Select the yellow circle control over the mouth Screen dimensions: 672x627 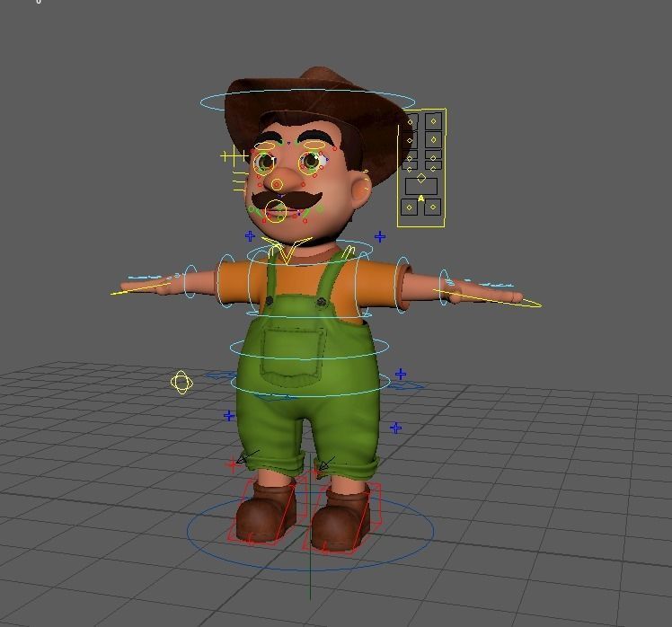tap(276, 211)
